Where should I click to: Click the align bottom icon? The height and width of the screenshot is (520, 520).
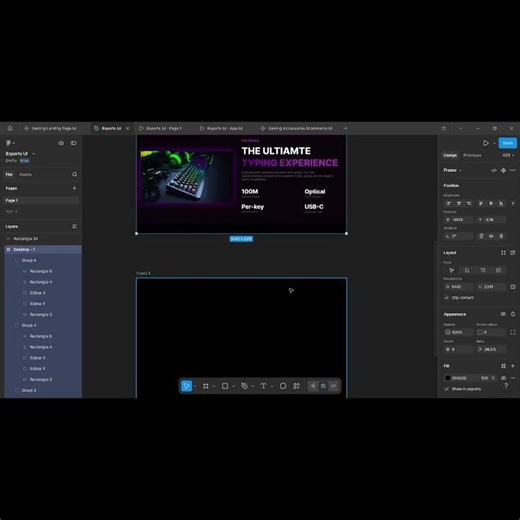click(501, 203)
